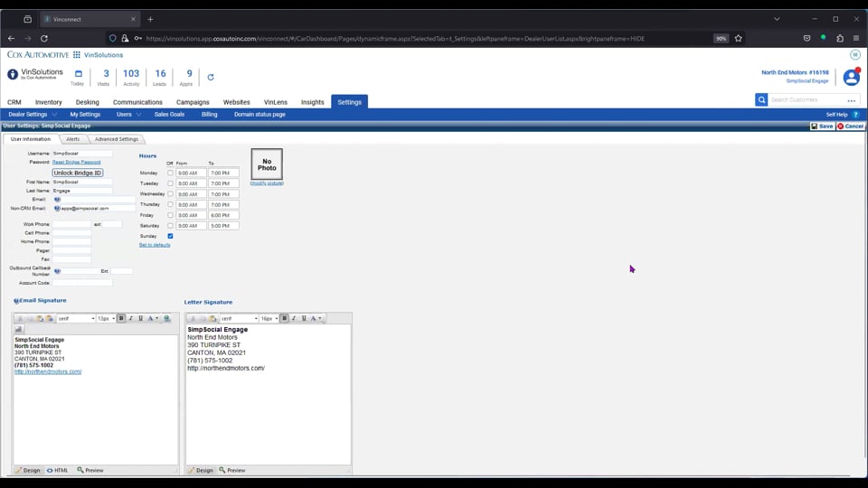This screenshot has height=488, width=868.
Task: Open the Cox Automotive app grid icon
Action: (76, 55)
